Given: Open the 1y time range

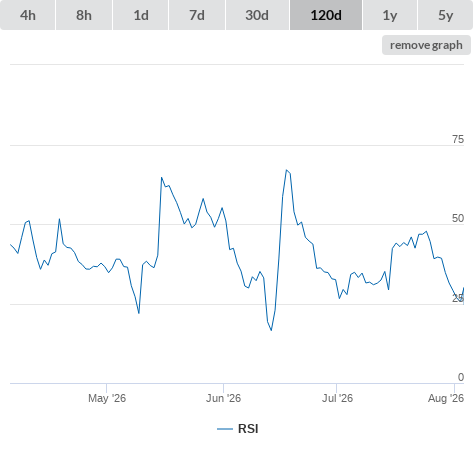Looking at the screenshot, I should point(390,15).
